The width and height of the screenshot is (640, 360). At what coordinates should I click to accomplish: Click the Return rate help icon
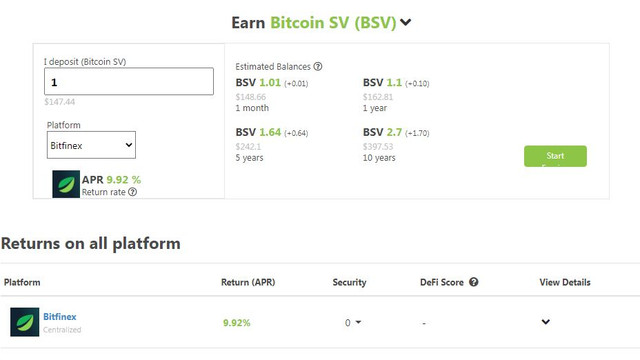pyautogui.click(x=133, y=192)
